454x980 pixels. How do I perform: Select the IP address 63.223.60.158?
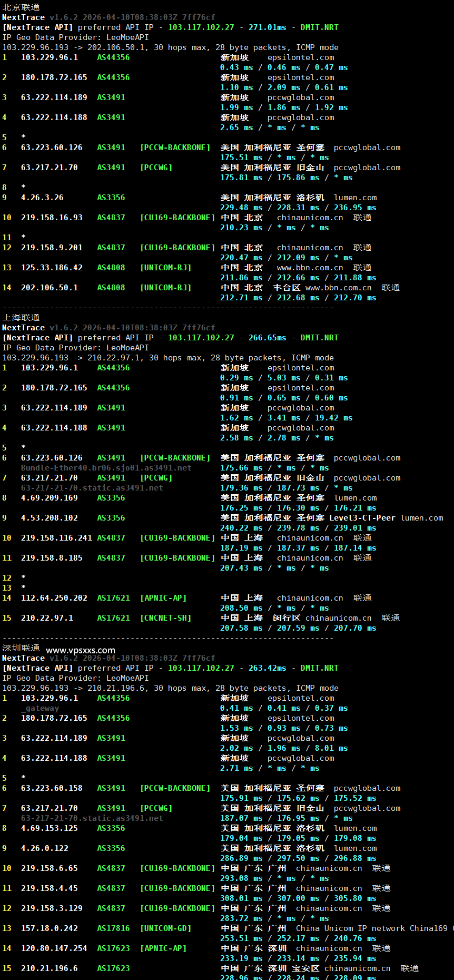(52, 788)
